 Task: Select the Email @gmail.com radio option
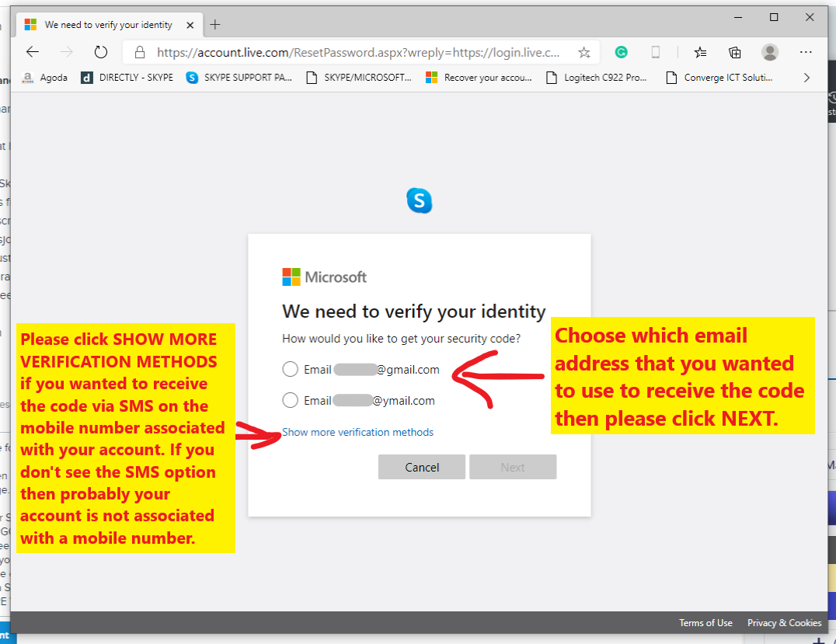point(290,369)
